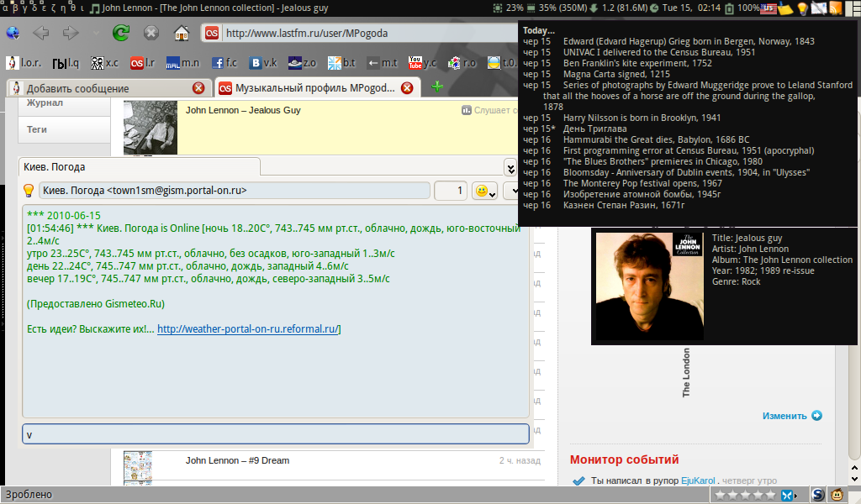Click the blue X icon in status bar
The width and height of the screenshot is (861, 504).
tap(787, 496)
